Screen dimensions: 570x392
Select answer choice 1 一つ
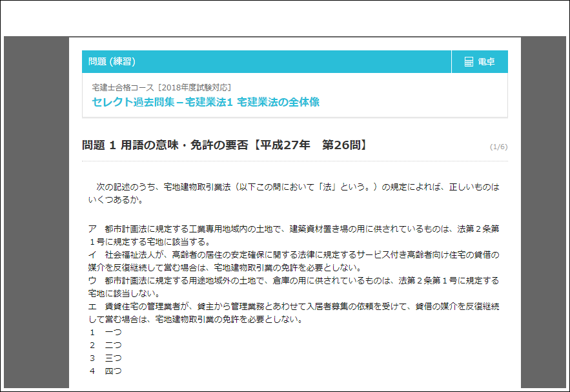point(106,333)
